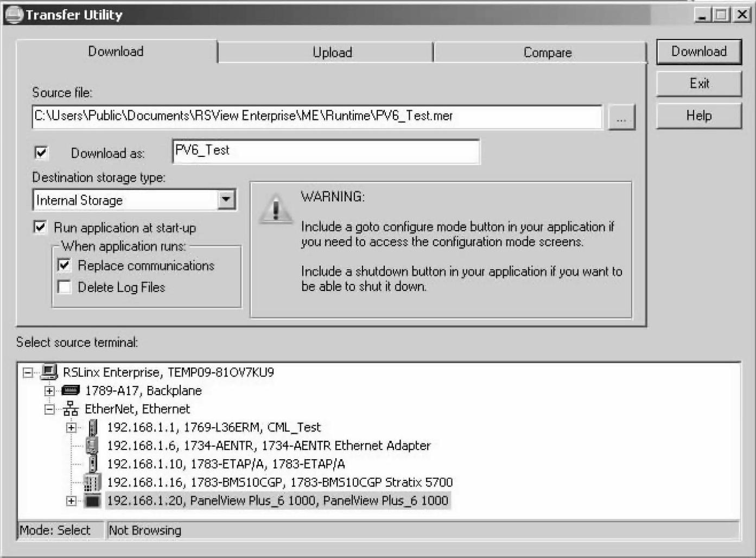Close the Transfer Utility window

point(741,15)
